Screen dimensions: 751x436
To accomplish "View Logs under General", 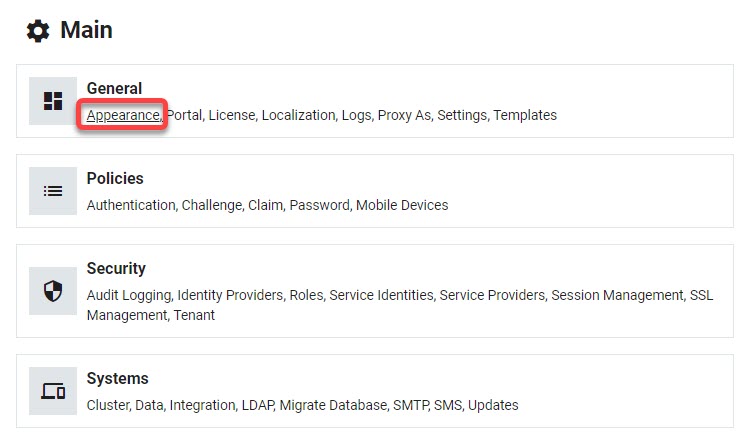I will 356,115.
